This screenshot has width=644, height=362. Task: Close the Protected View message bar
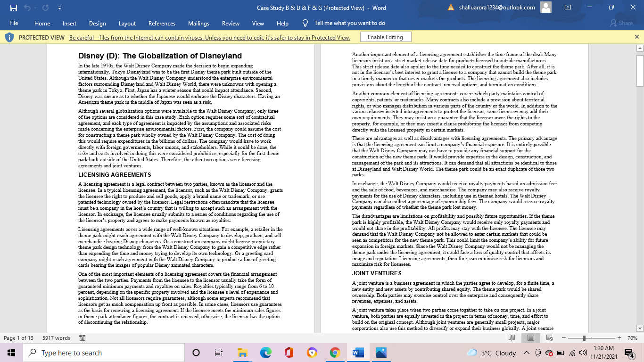(636, 37)
